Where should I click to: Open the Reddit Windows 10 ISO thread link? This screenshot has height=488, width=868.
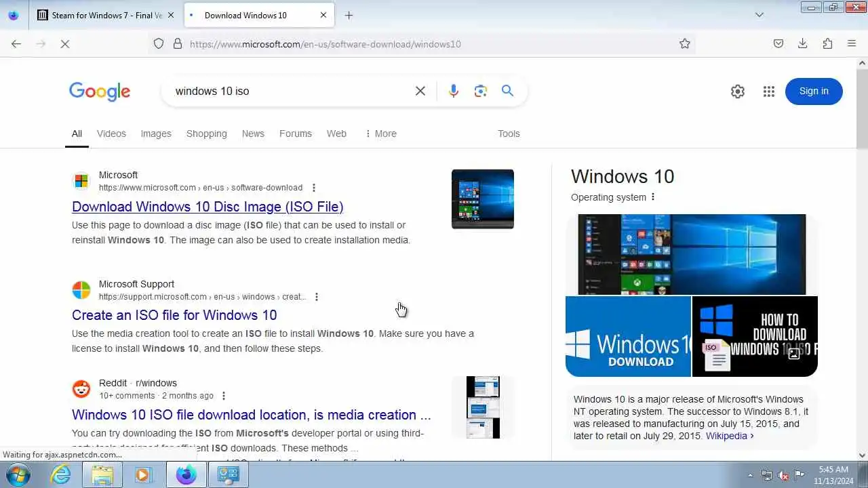click(252, 415)
